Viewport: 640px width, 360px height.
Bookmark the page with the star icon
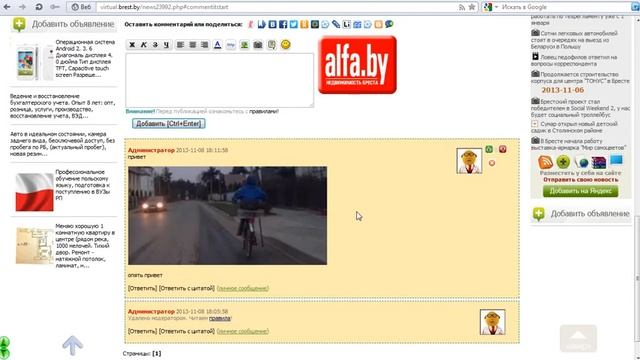[472, 7]
